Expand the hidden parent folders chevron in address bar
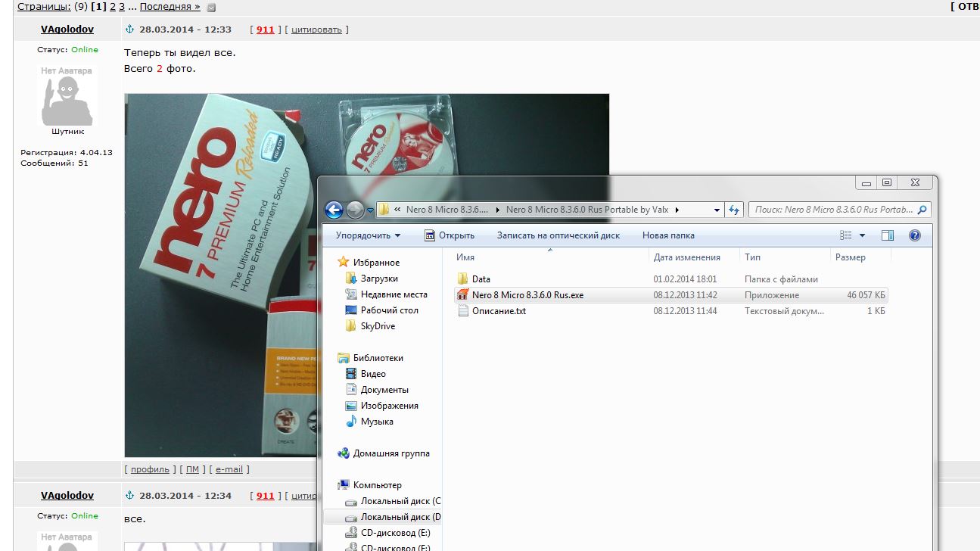 pos(397,210)
